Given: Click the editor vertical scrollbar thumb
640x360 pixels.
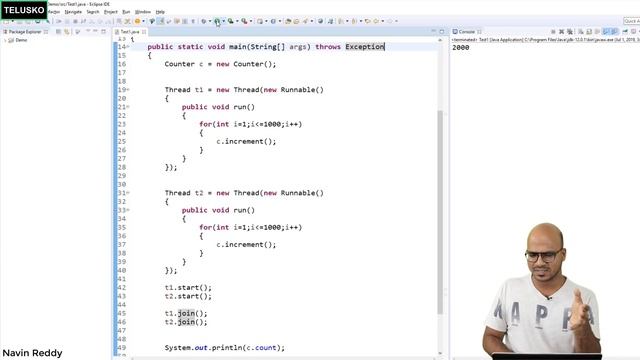Looking at the screenshot, I should [x=440, y=212].
